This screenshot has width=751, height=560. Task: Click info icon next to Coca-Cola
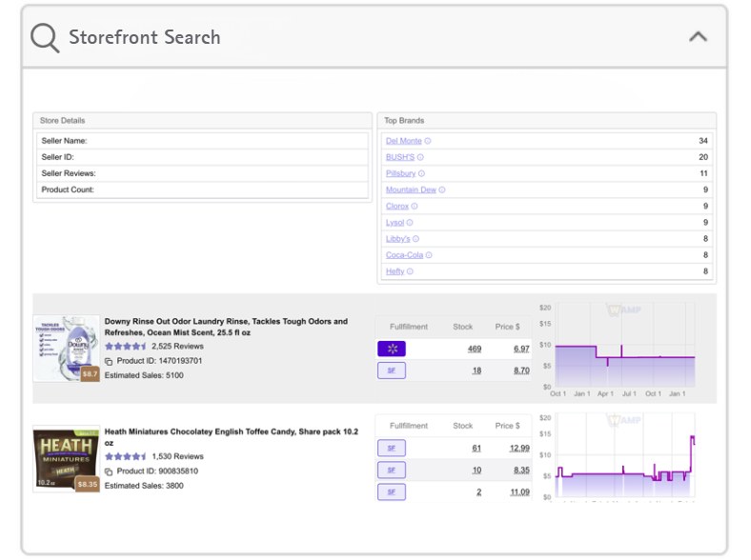430,255
